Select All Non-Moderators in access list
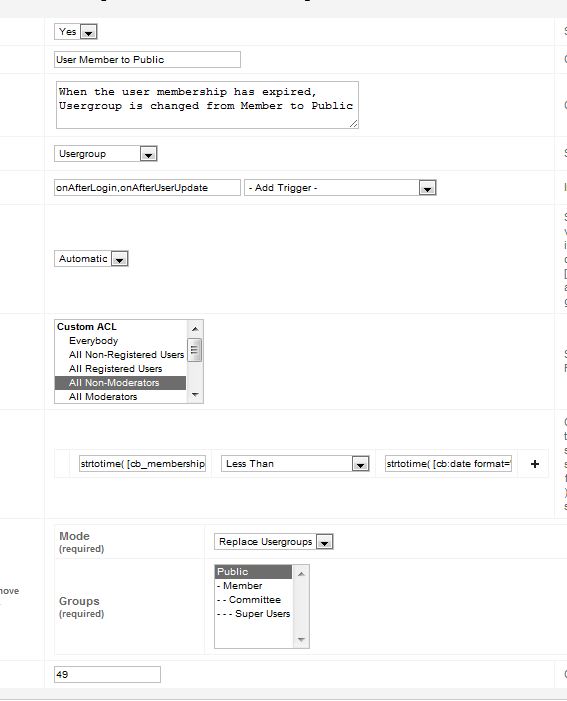 [120, 383]
